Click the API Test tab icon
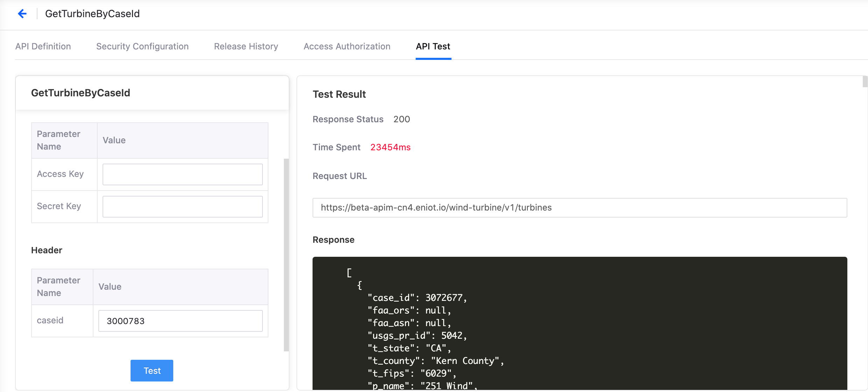This screenshot has width=868, height=392. [433, 47]
